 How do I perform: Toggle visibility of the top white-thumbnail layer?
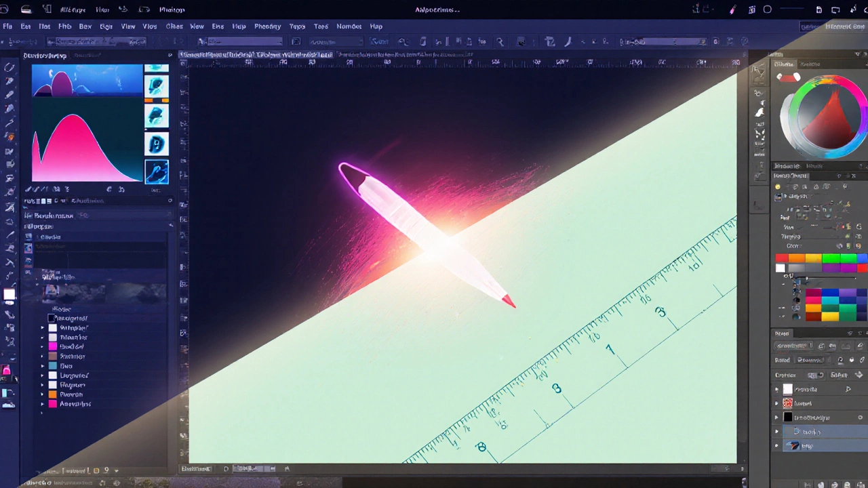(x=777, y=389)
